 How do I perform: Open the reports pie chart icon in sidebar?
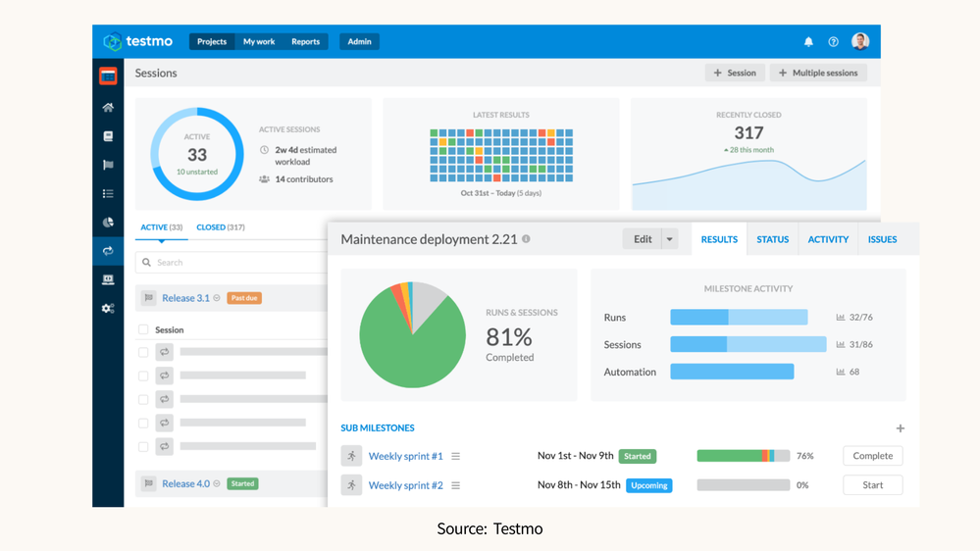[x=108, y=223]
